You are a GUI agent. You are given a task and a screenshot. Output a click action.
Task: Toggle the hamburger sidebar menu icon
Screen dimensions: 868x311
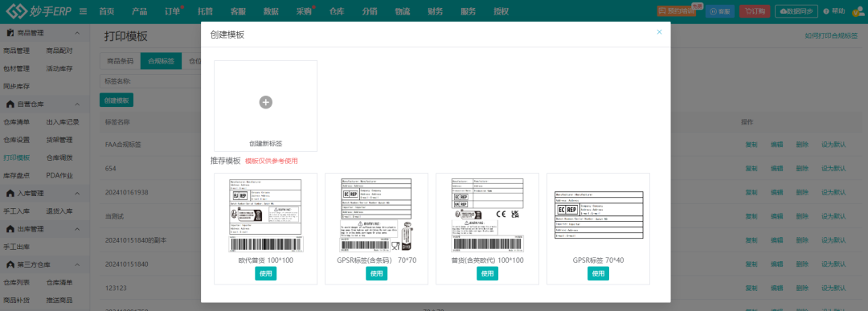coord(83,11)
